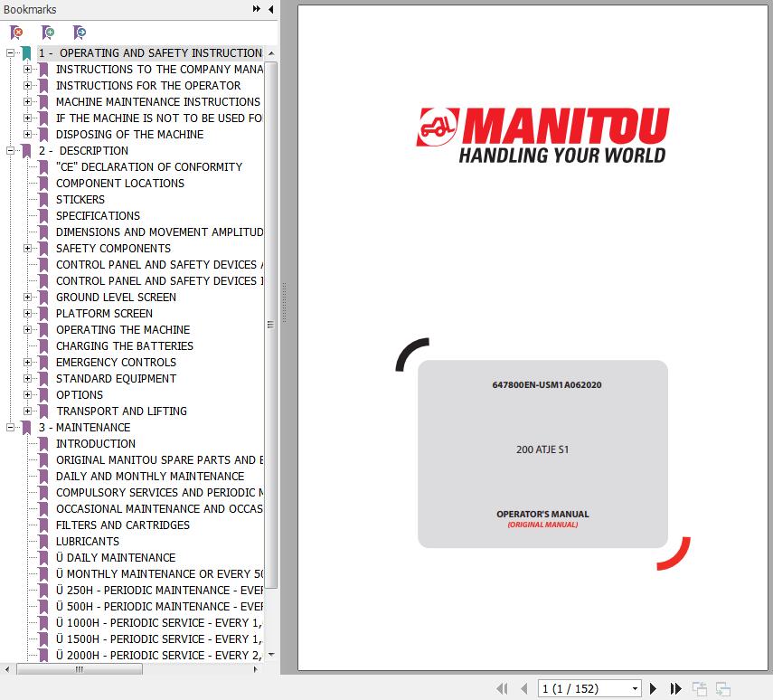Open 'LUBRICANTS' bookmark
The image size is (773, 700).
(x=88, y=542)
